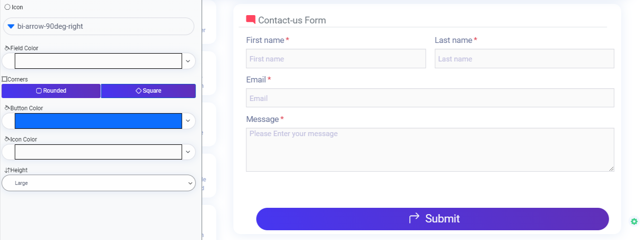Click the square icon beside Corners label
Image resolution: width=644 pixels, height=240 pixels.
click(x=4, y=79)
